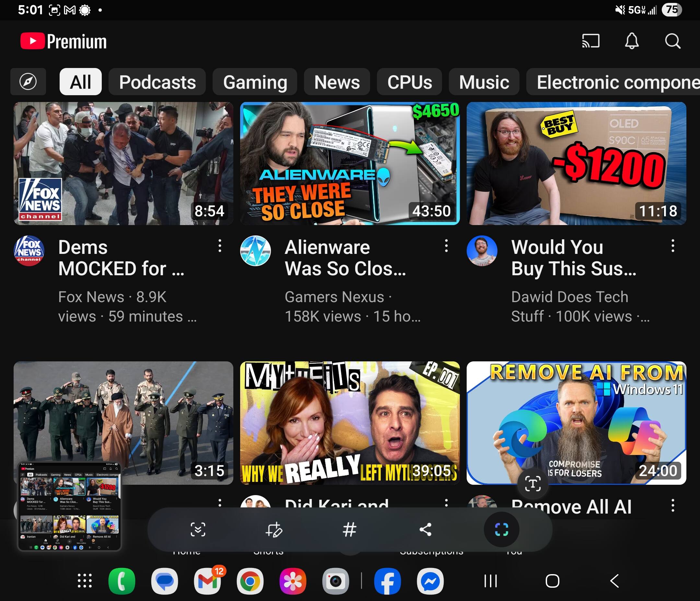Open the 'Remove All AI' video title
Viewport: 700px width, 601px height.
click(571, 506)
